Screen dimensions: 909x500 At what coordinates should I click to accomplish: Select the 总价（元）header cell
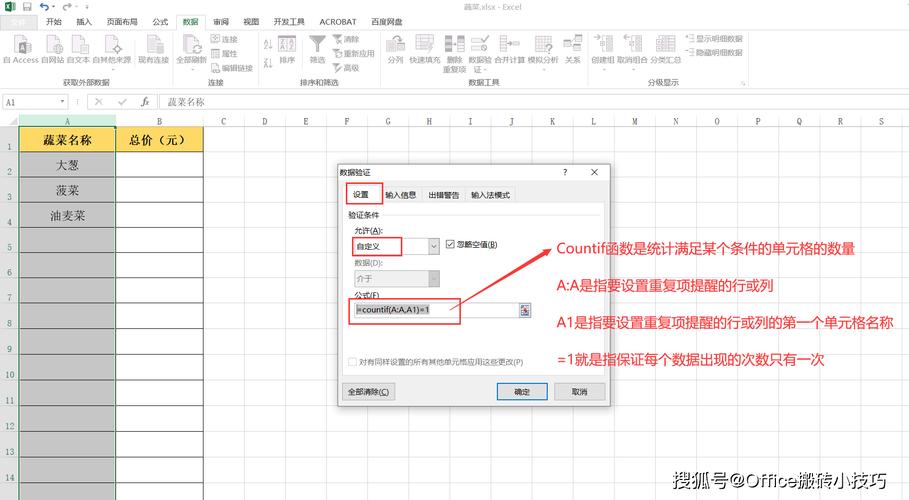click(x=159, y=140)
